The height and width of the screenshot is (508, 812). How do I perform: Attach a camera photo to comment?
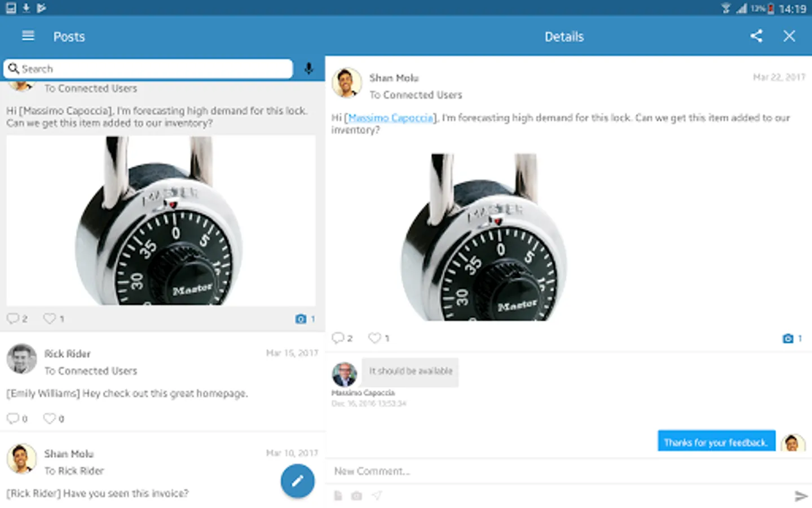356,496
